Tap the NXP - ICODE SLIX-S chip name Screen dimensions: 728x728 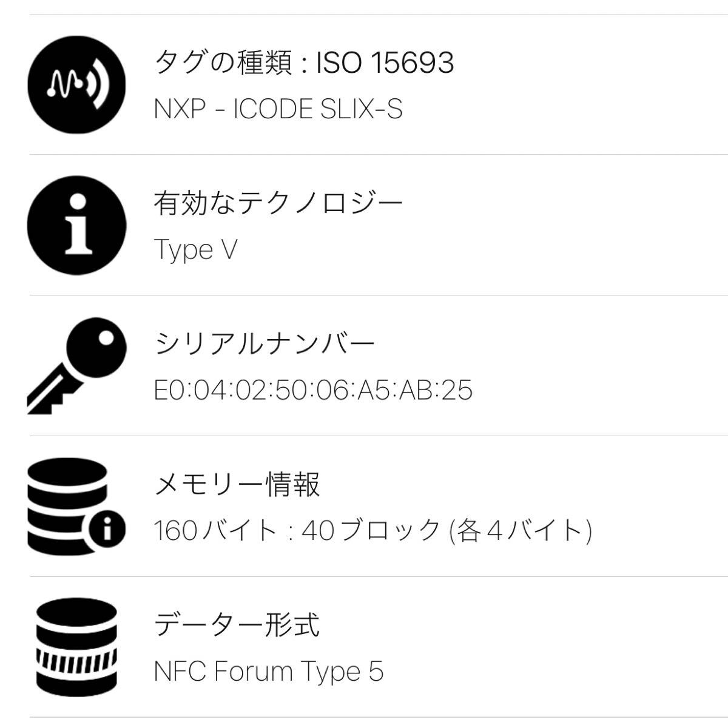[278, 110]
